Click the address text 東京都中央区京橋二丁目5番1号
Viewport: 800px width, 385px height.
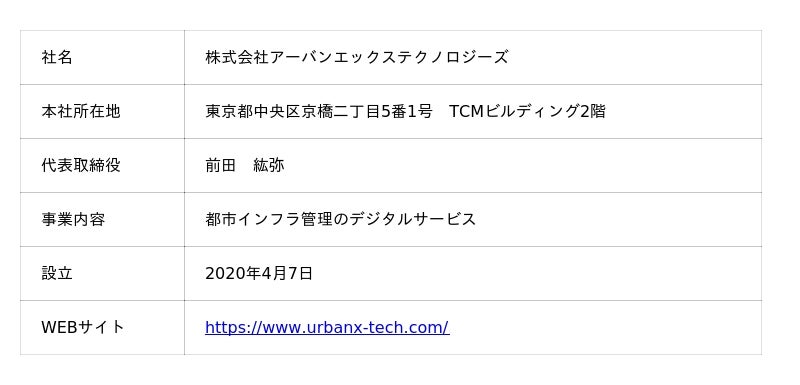click(x=319, y=111)
